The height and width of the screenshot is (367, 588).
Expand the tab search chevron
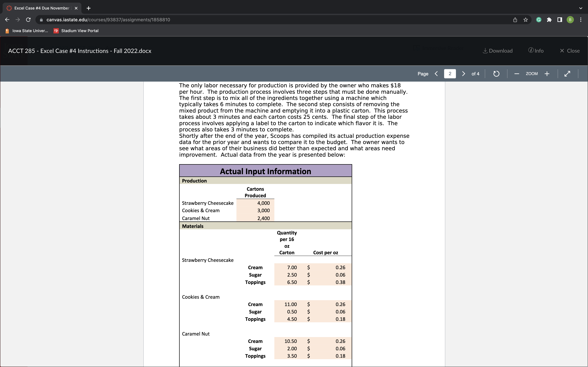click(580, 8)
